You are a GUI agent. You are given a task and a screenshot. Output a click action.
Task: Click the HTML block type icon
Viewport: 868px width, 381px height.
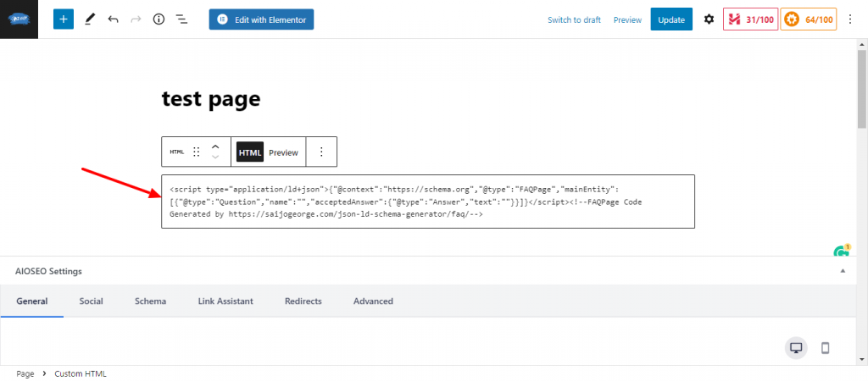(176, 152)
